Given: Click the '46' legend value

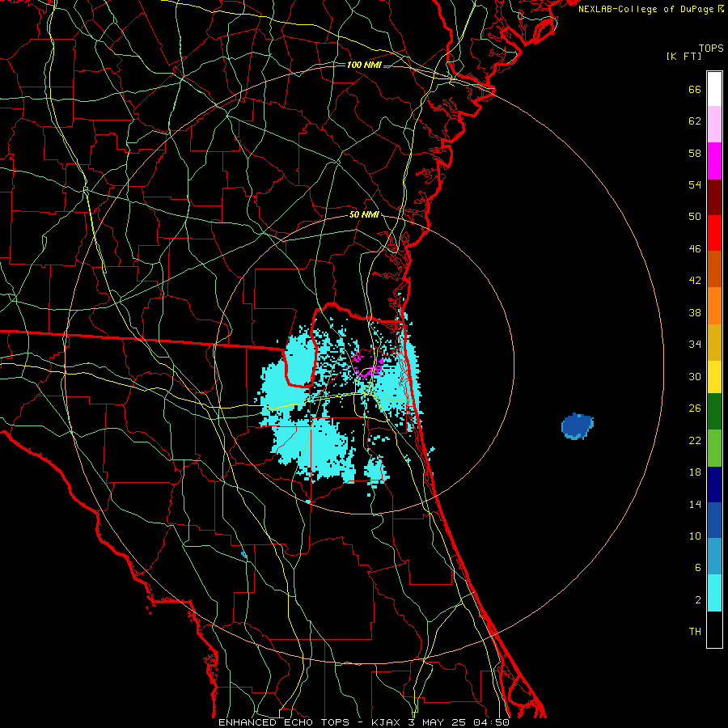Looking at the screenshot, I should pyautogui.click(x=695, y=249).
